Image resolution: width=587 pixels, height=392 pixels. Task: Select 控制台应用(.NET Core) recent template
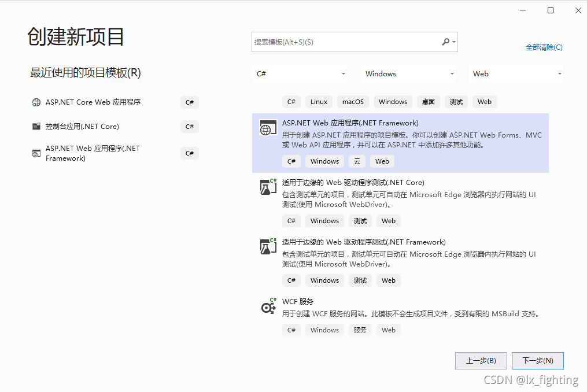82,127
